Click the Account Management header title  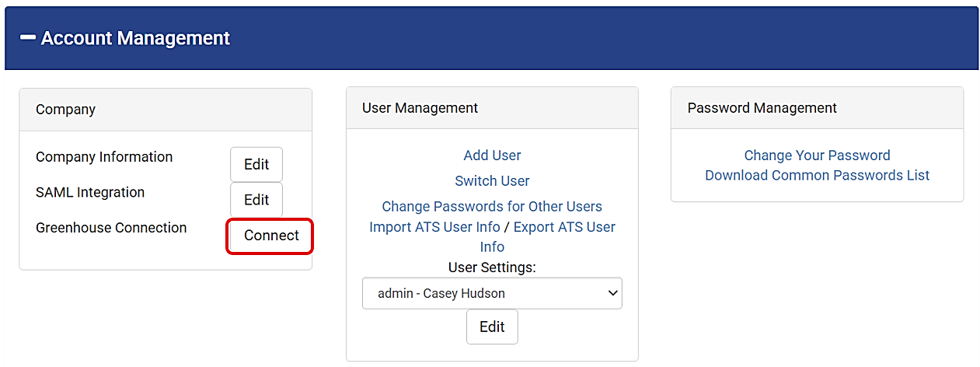[x=135, y=37]
